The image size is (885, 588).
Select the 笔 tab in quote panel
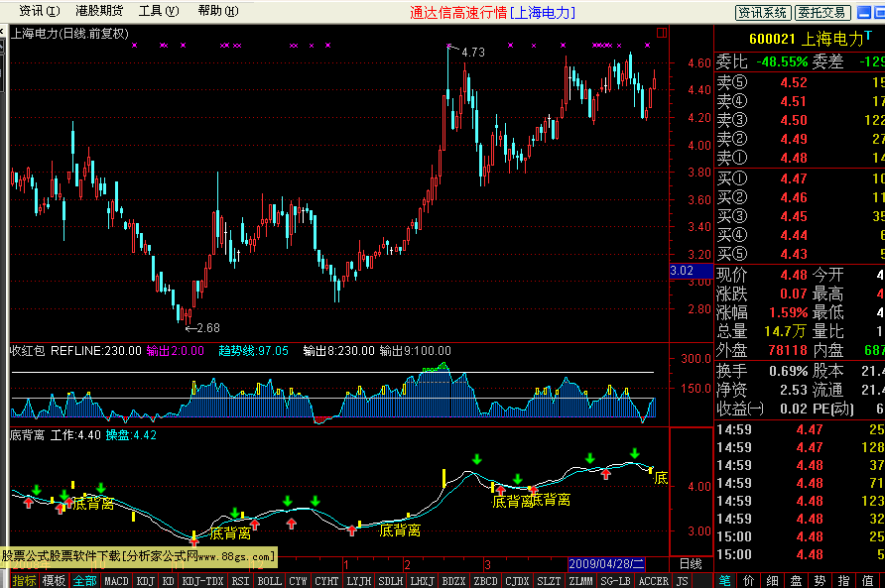[725, 581]
